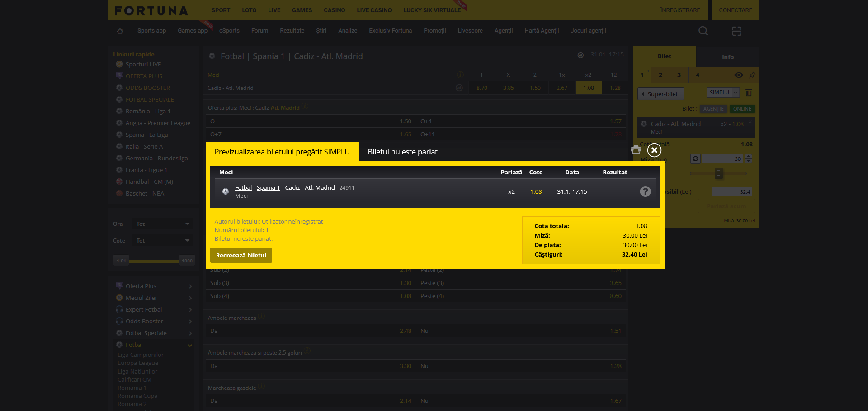This screenshot has width=868, height=411.
Task: Open Europa League in football tree
Action: click(x=138, y=363)
